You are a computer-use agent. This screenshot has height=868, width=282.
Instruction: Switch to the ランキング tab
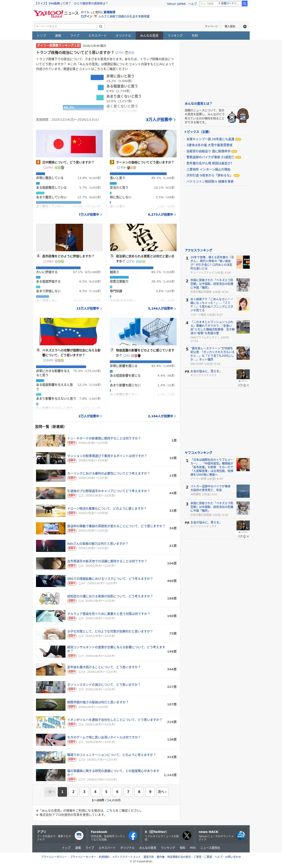click(x=175, y=35)
